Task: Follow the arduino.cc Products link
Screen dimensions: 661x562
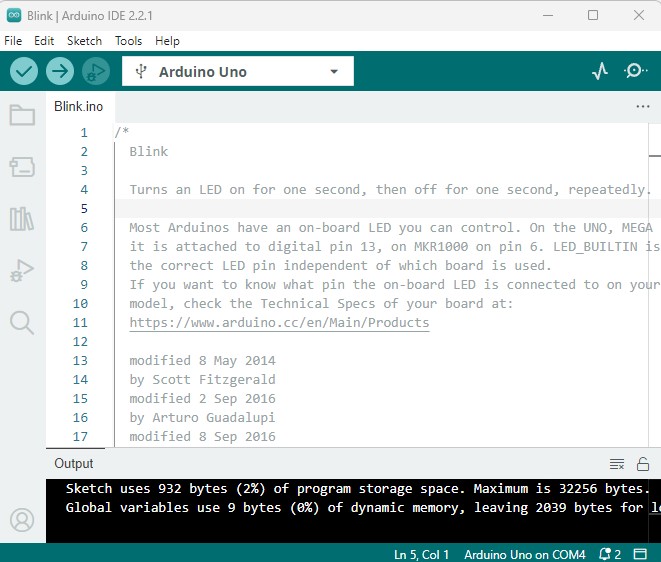Action: (279, 323)
